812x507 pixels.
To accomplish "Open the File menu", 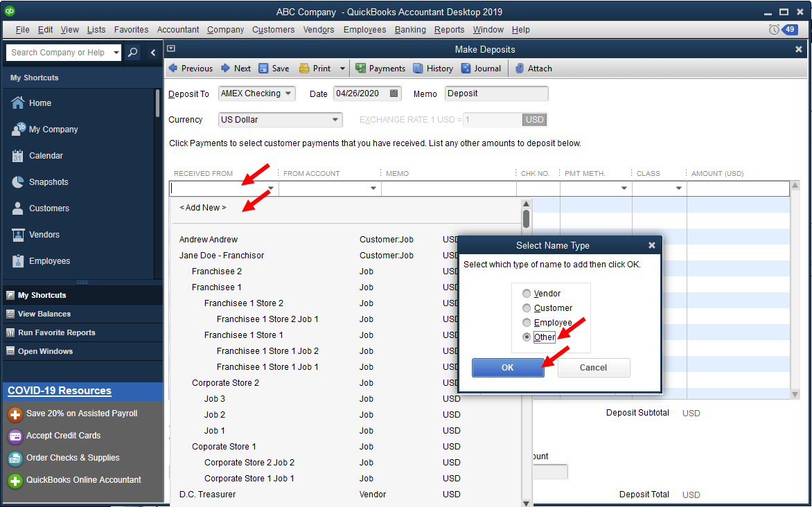I will pos(22,30).
